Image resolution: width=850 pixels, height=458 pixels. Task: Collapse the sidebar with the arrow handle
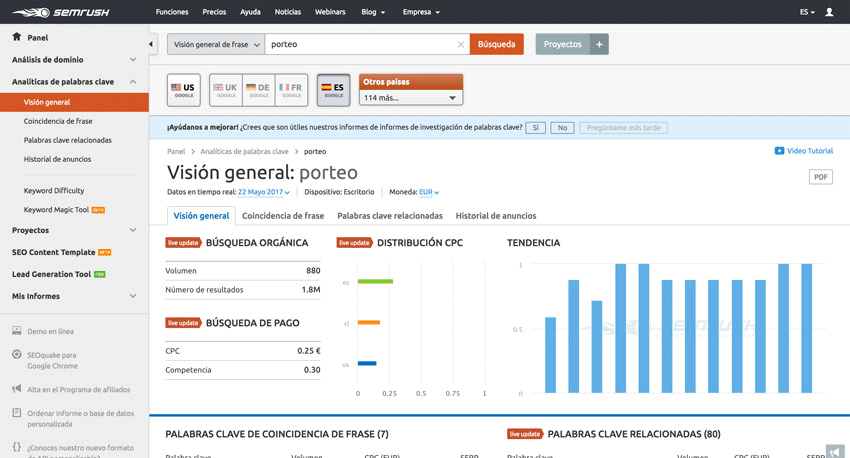point(151,44)
